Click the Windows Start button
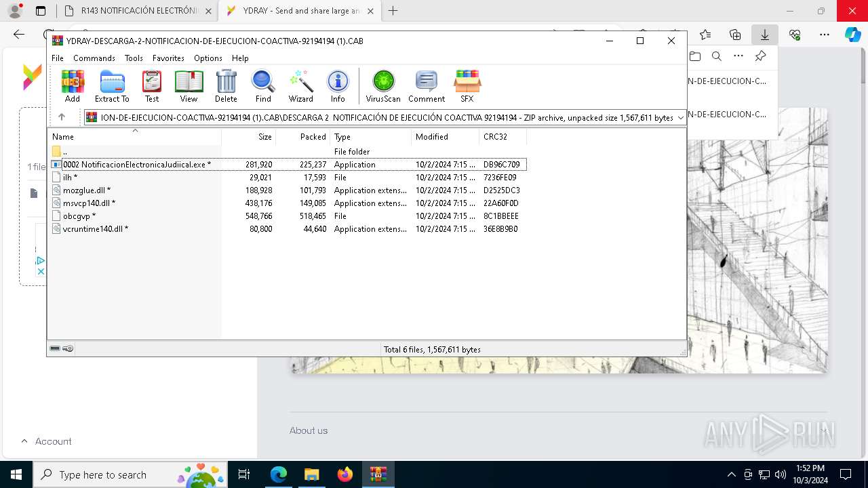The height and width of the screenshot is (488, 868). (x=16, y=474)
